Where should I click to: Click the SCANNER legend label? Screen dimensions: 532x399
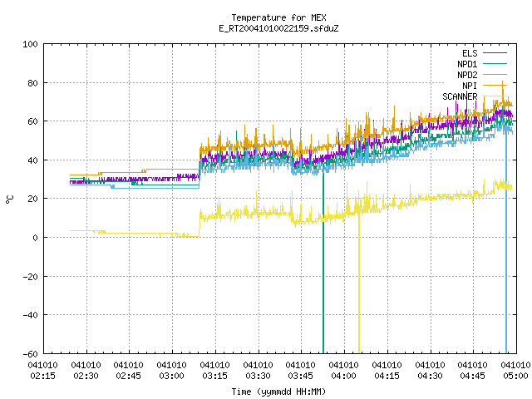click(460, 96)
